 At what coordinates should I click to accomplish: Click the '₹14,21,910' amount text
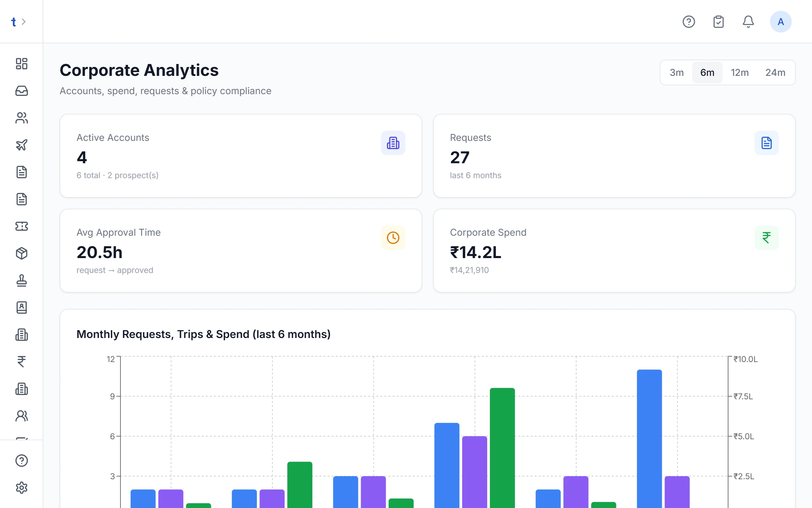pos(469,270)
